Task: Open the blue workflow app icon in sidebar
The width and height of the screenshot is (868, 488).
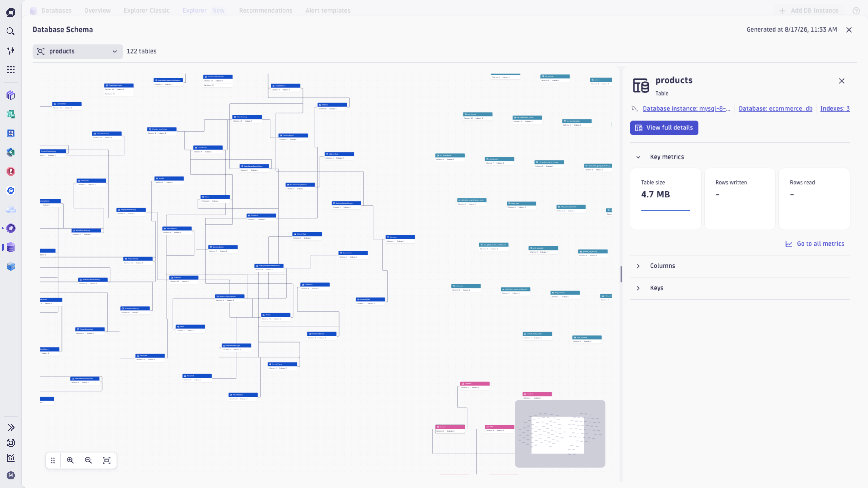Action: pyautogui.click(x=11, y=133)
